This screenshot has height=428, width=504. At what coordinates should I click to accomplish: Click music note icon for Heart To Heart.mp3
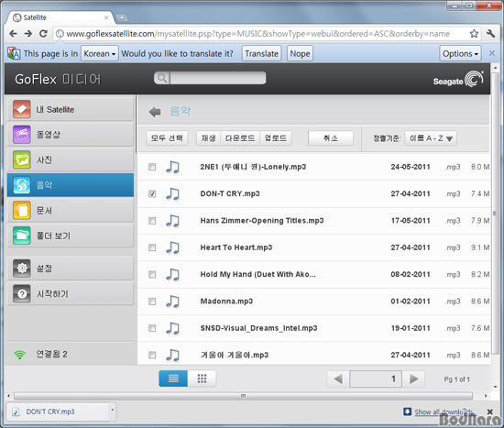coord(172,247)
